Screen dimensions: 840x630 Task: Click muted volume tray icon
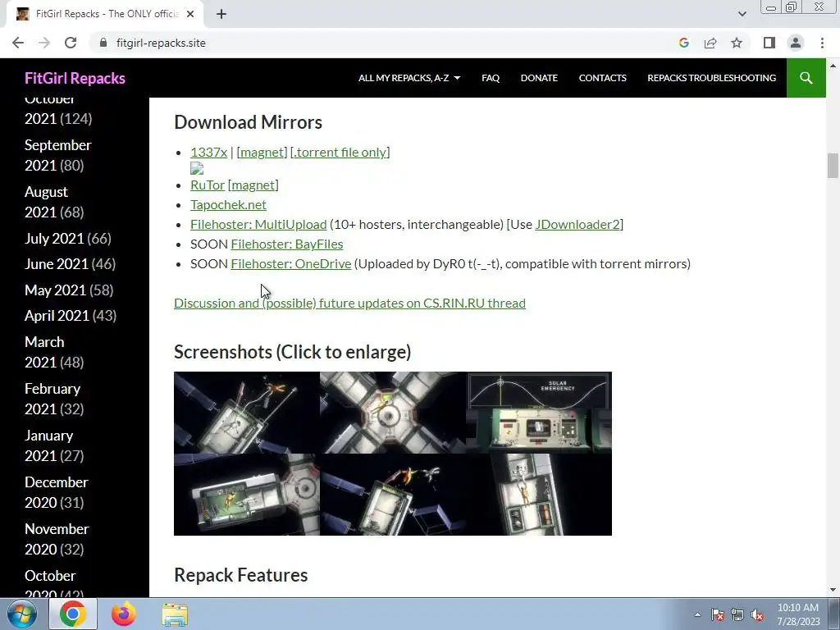(757, 614)
